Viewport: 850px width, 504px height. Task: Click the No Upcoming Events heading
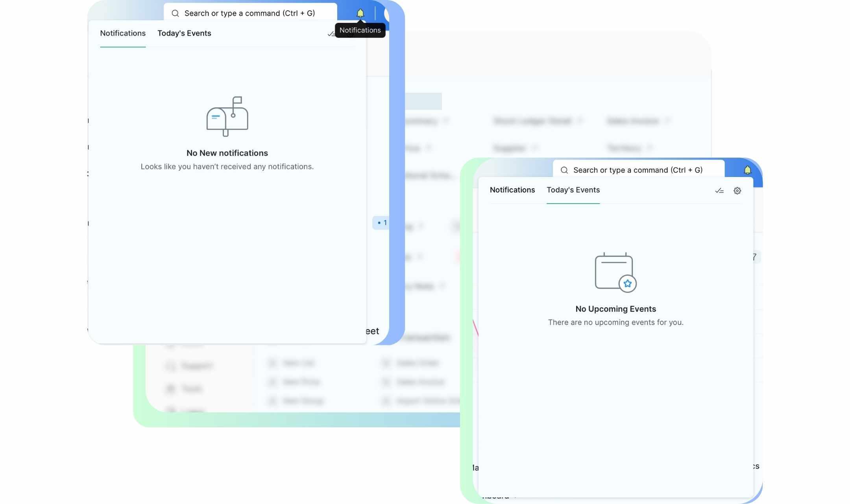pyautogui.click(x=615, y=309)
